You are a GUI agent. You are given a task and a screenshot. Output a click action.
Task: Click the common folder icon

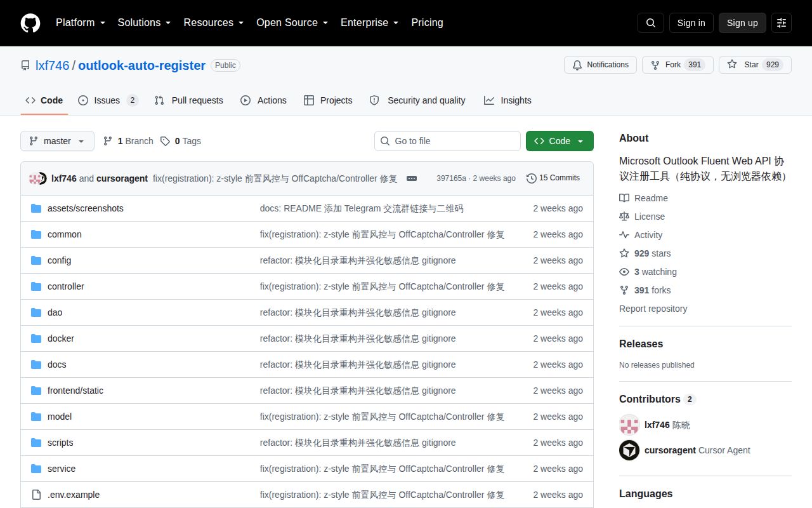click(36, 234)
